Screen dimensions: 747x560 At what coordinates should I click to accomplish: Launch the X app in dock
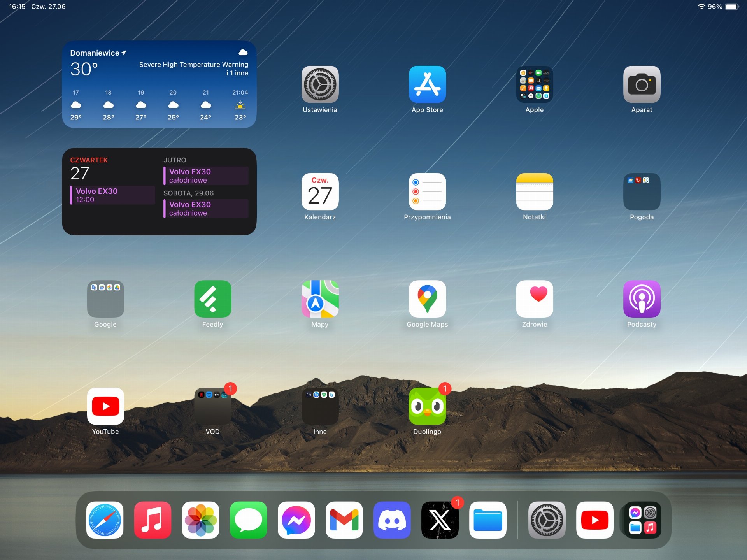tap(440, 520)
